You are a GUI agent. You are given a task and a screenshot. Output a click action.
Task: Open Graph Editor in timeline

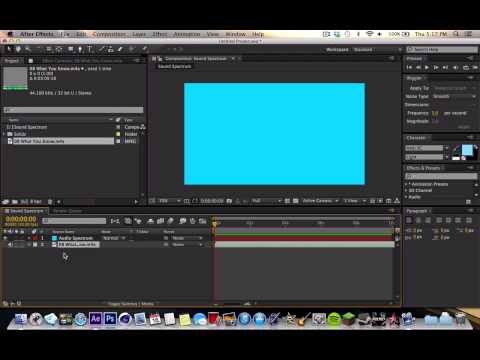coord(202,221)
